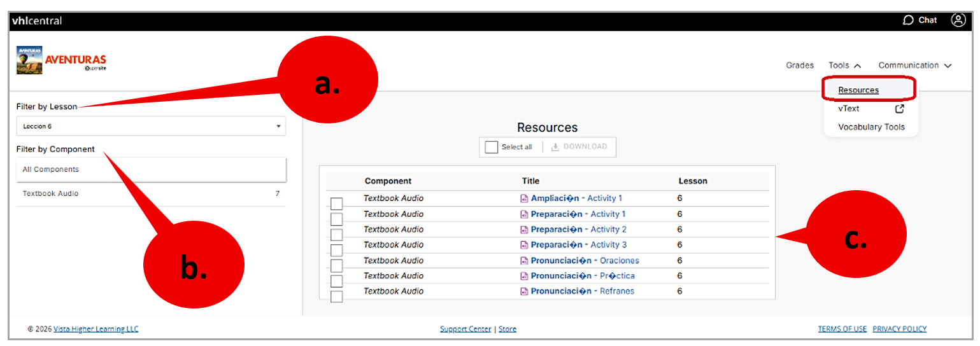Image resolution: width=980 pixels, height=346 pixels.
Task: Click audio file icon for Pronunciación Práctica
Action: point(525,276)
